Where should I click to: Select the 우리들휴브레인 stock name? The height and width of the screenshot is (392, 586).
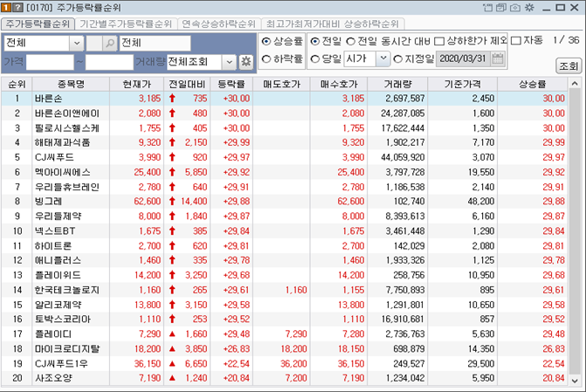pos(67,187)
